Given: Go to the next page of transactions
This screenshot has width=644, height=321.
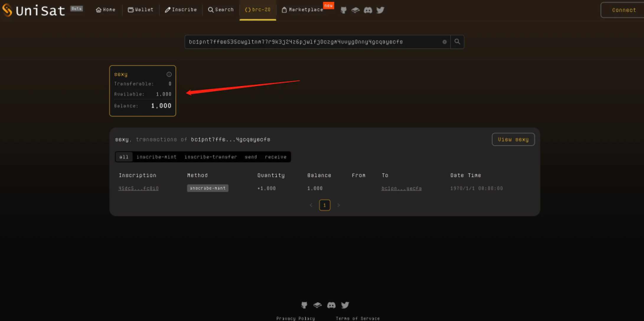Looking at the screenshot, I should pyautogui.click(x=338, y=205).
